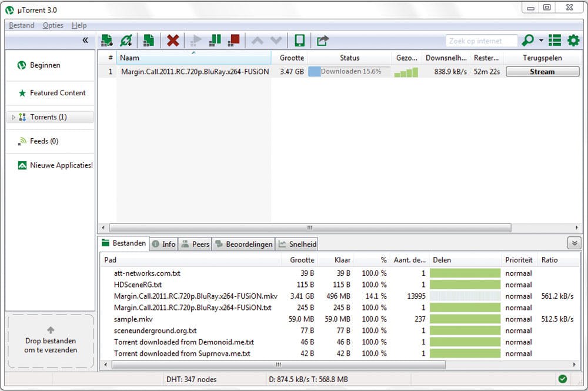
Task: Sort torrents by Grootte column in torrent list
Action: click(289, 58)
